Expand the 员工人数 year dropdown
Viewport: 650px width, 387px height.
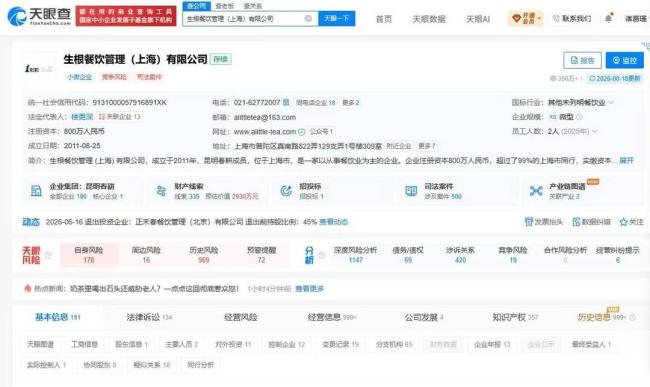(x=595, y=131)
